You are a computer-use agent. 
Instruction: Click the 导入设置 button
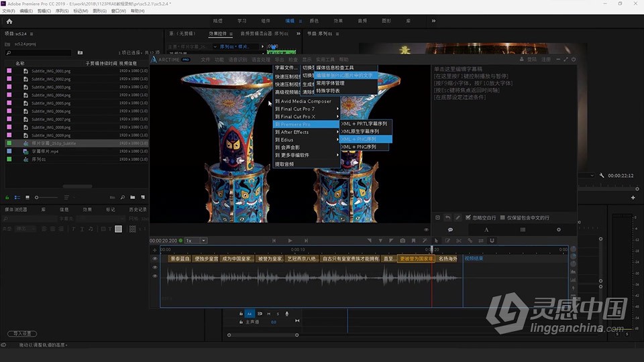click(22, 334)
